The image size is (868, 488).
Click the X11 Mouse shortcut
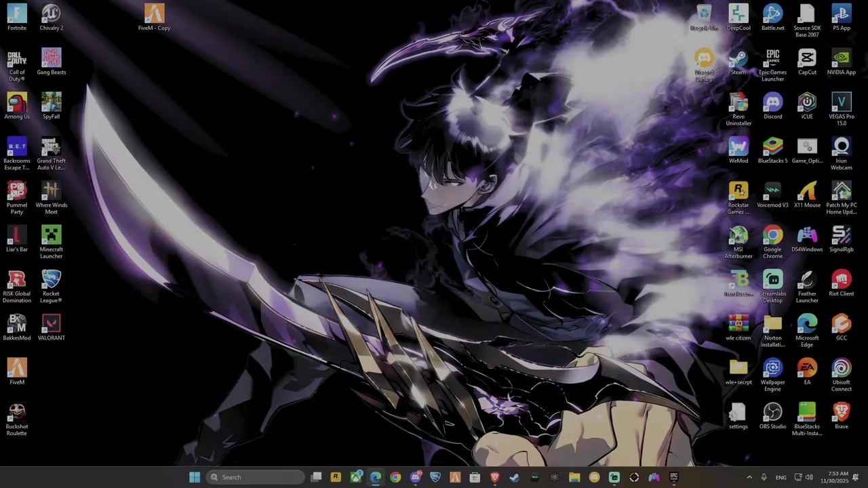pos(807,195)
